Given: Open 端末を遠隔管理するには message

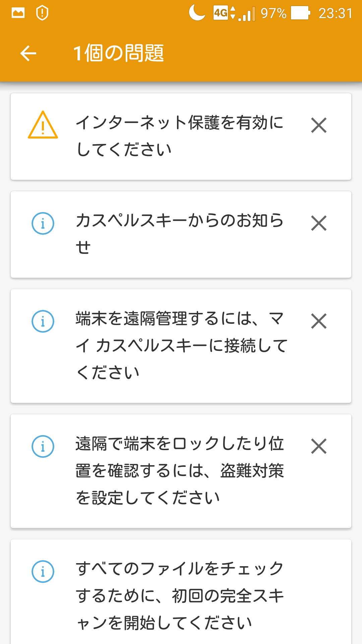Looking at the screenshot, I should 181,345.
